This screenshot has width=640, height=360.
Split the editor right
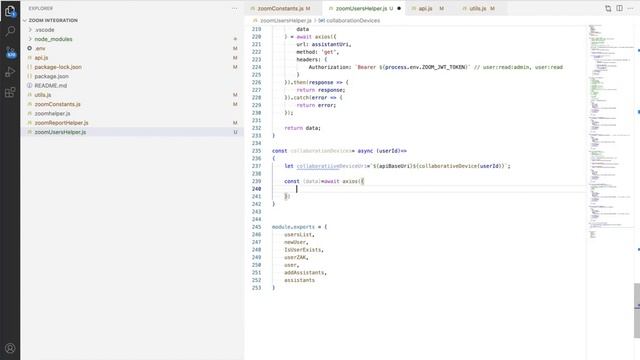pyautogui.click(x=620, y=8)
